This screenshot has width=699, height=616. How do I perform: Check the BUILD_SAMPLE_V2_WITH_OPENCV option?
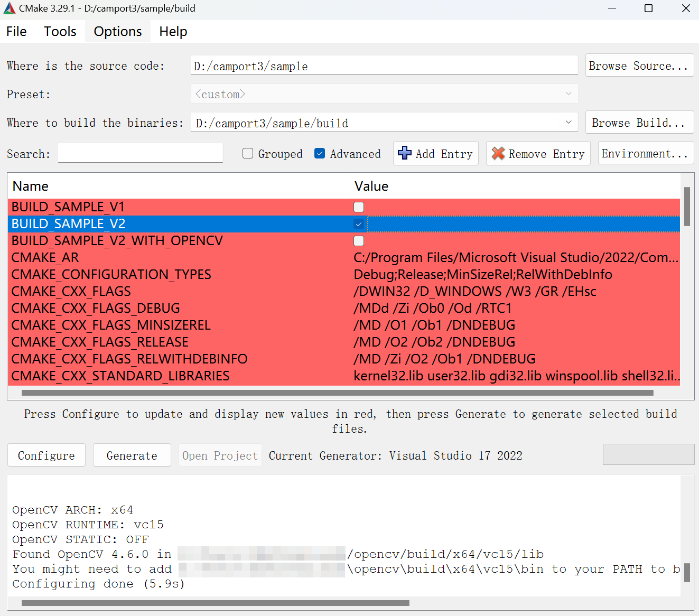tap(359, 241)
